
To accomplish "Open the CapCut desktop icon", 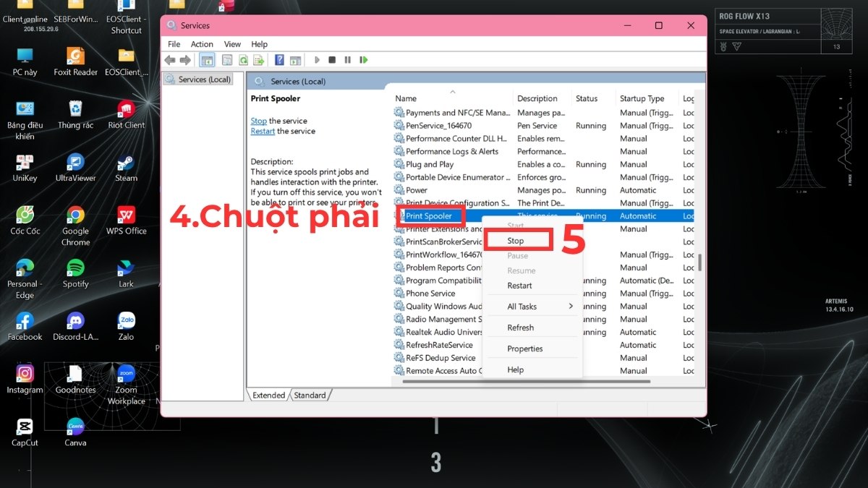I will click(x=25, y=432).
